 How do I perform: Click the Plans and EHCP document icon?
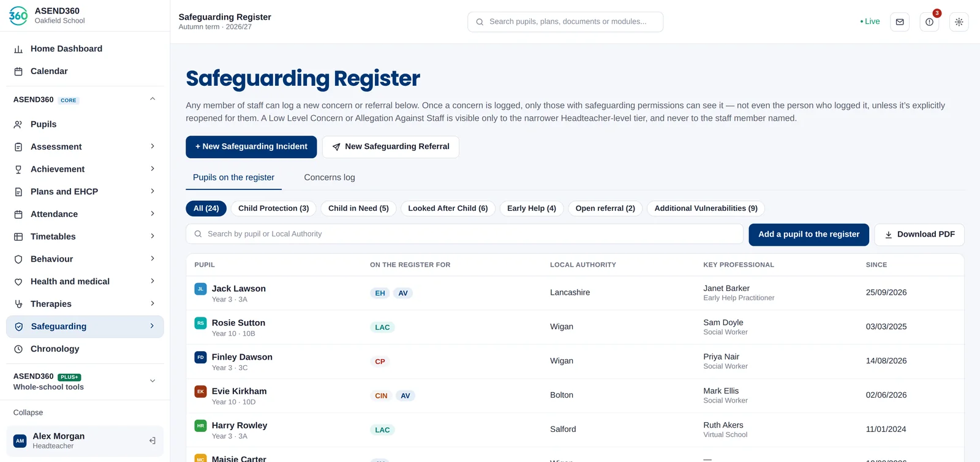[18, 192]
